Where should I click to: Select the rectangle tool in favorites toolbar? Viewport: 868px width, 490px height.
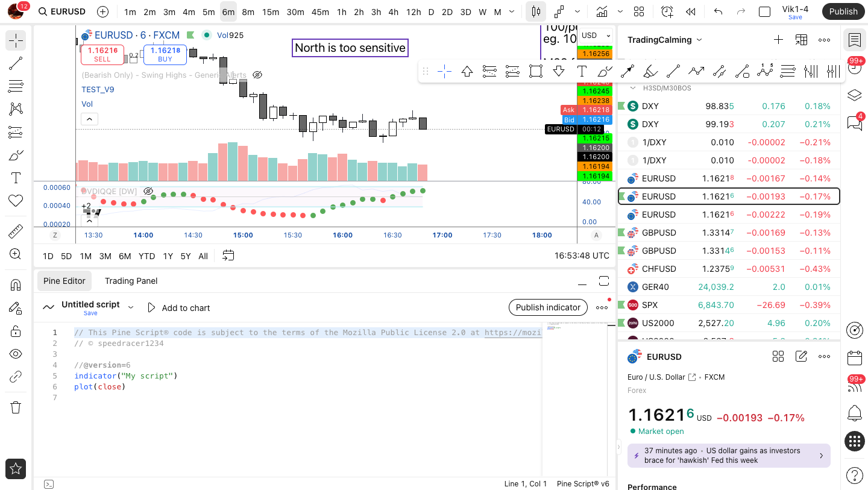click(536, 71)
